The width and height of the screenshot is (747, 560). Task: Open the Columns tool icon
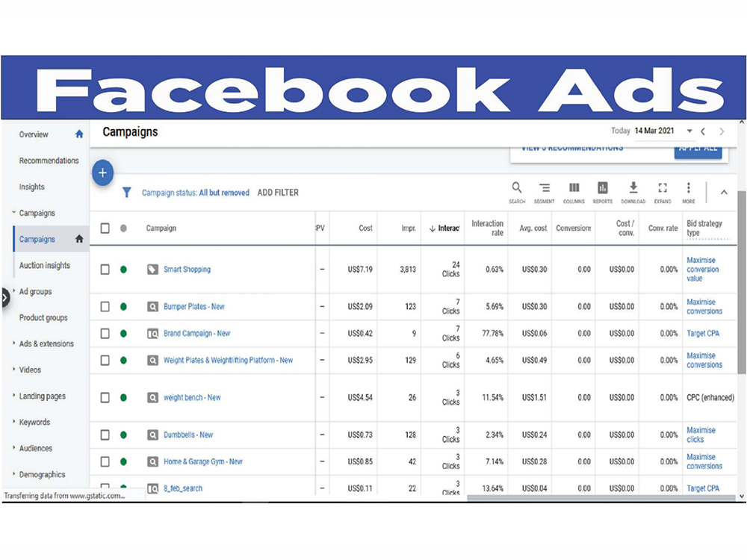point(574,192)
